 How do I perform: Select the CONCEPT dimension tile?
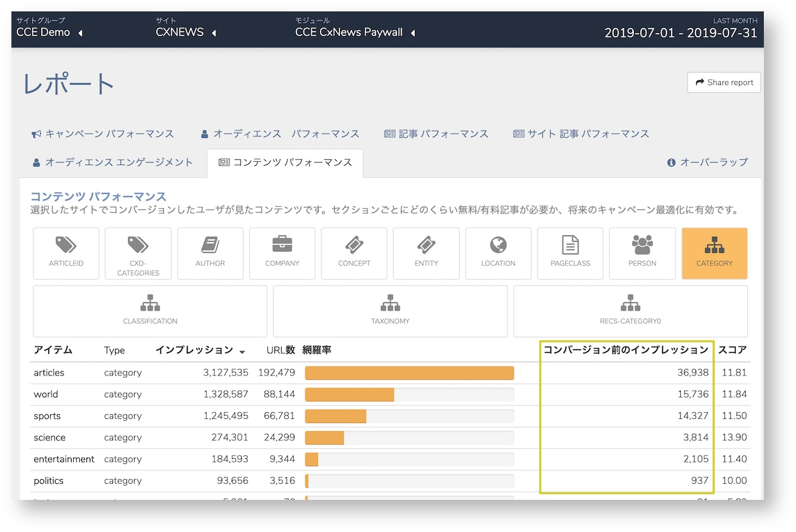354,254
